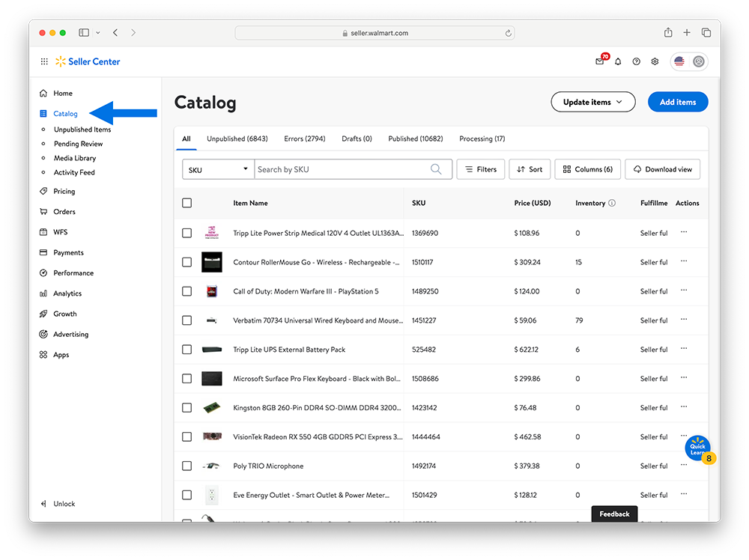
Task: Open notifications bell icon
Action: pos(618,61)
